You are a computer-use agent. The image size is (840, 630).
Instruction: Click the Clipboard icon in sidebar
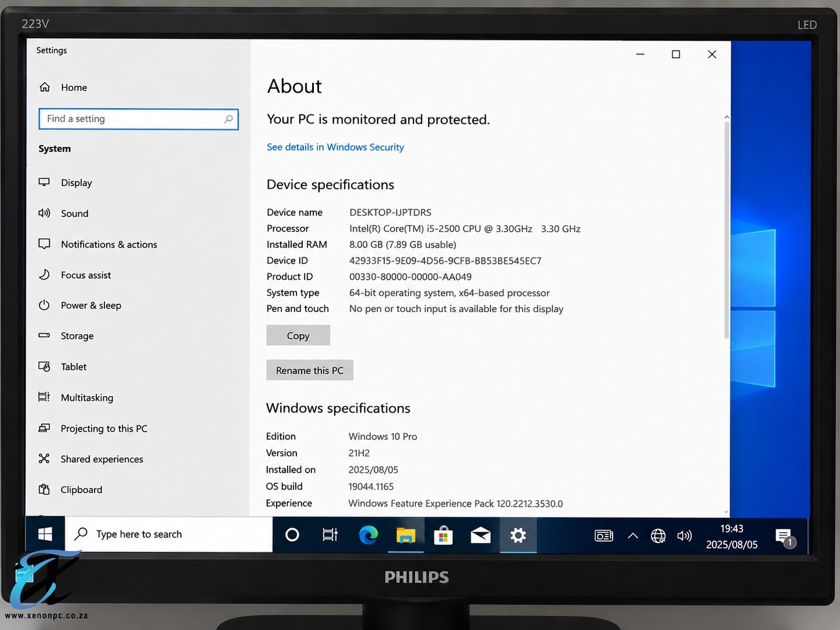[x=44, y=490]
